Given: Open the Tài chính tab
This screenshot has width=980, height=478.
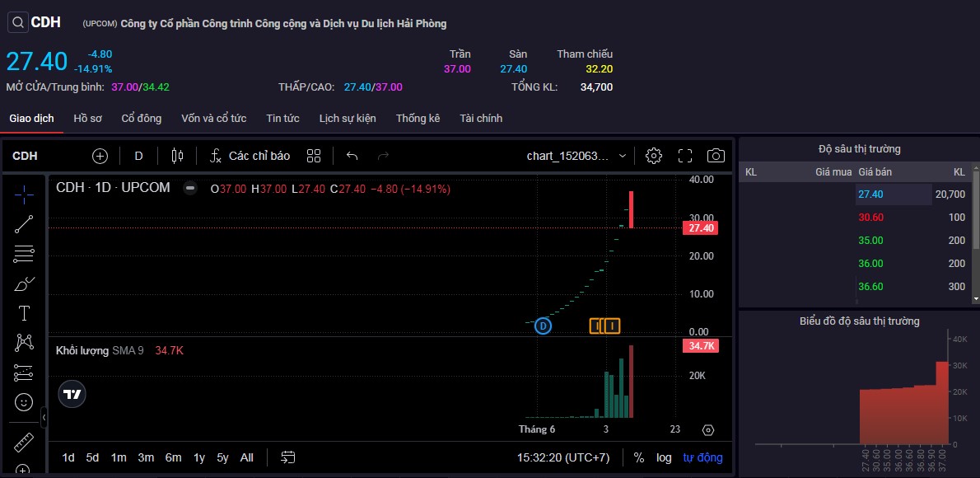Looking at the screenshot, I should point(481,119).
